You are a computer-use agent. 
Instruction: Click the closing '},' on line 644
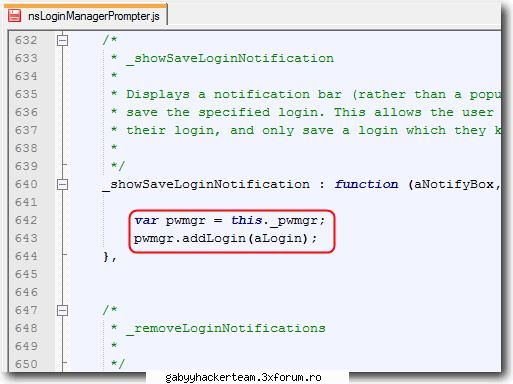click(x=110, y=257)
